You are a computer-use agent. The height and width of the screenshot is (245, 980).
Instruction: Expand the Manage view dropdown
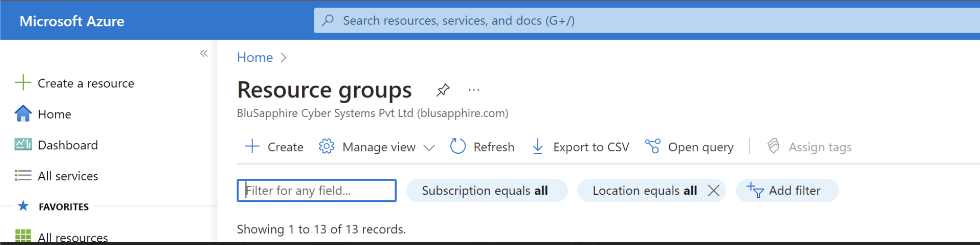tap(429, 148)
